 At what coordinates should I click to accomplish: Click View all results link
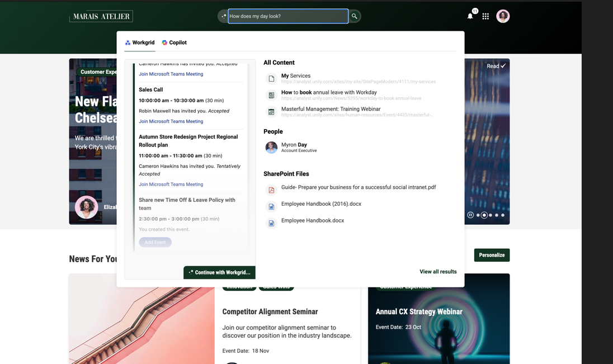(x=438, y=272)
